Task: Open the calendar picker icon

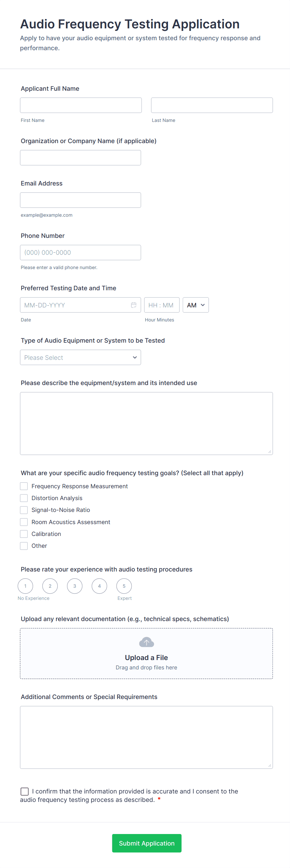Action: point(134,305)
